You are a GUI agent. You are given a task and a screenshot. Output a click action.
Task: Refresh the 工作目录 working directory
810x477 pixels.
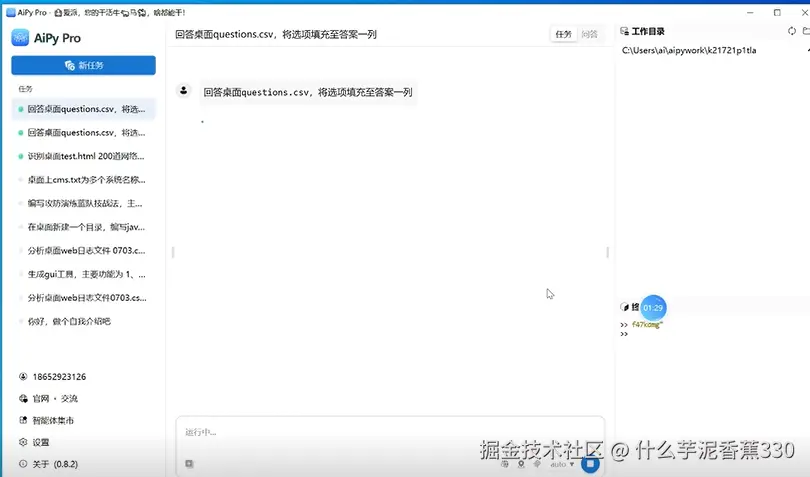(792, 31)
